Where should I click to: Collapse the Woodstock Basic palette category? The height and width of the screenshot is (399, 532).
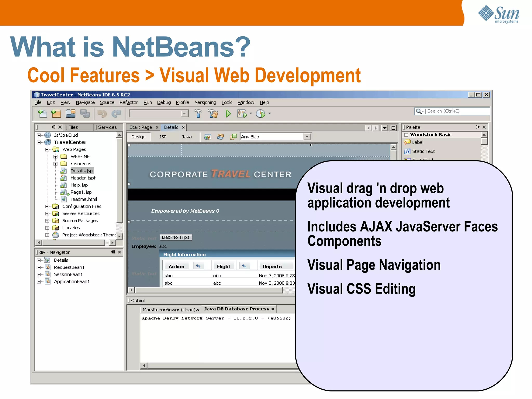(406, 135)
